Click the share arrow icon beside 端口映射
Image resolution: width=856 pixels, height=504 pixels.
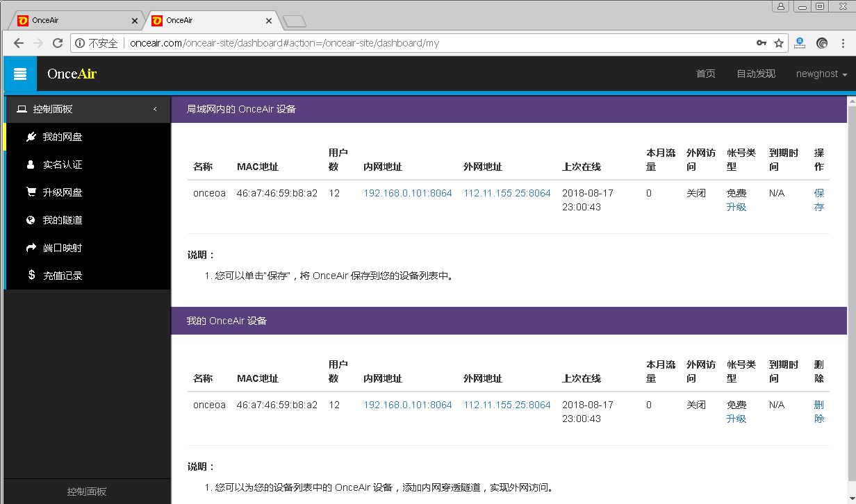pos(31,247)
